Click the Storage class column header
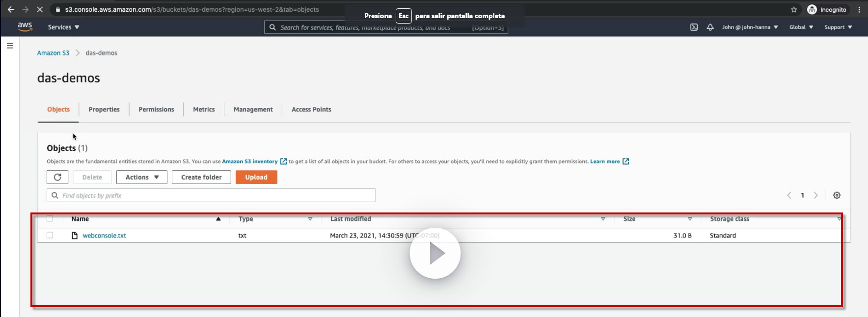Image resolution: width=868 pixels, height=317 pixels. pyautogui.click(x=730, y=219)
